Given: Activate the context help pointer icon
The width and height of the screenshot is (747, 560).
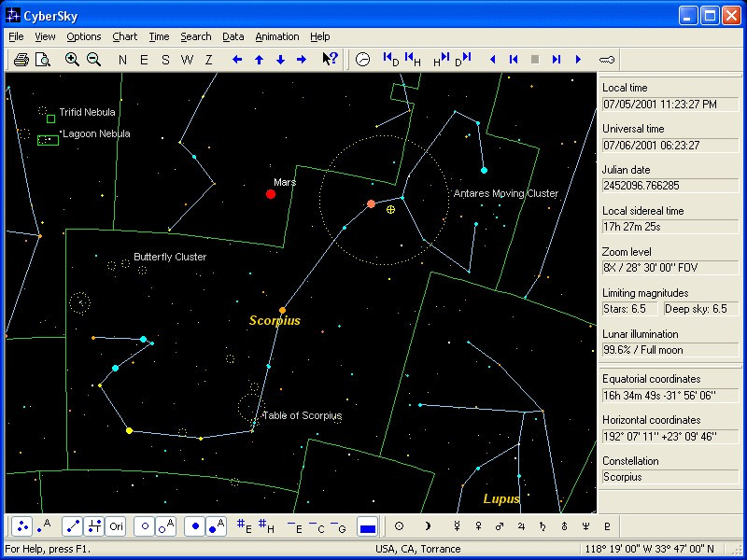Looking at the screenshot, I should pos(330,59).
